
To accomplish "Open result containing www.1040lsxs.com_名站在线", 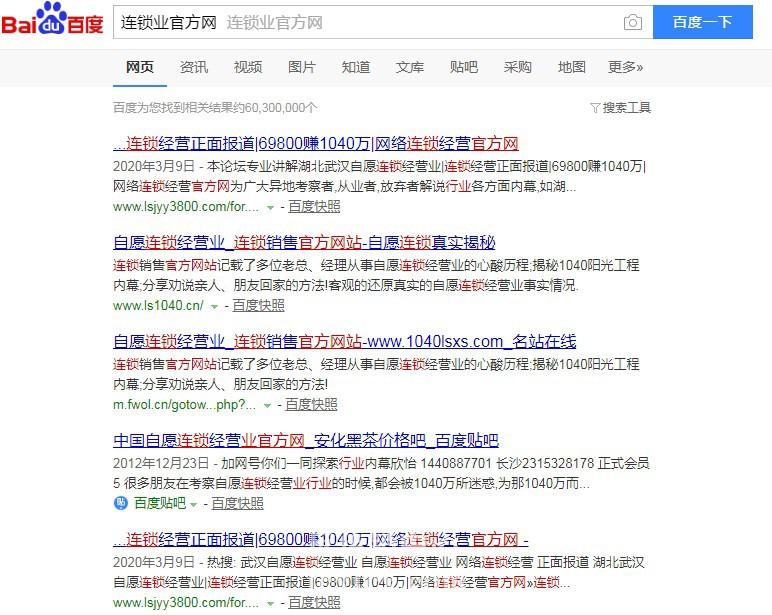I will click(x=345, y=341).
